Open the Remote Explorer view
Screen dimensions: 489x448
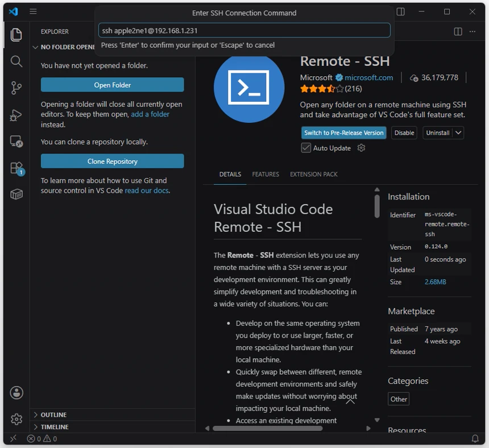[x=16, y=142]
